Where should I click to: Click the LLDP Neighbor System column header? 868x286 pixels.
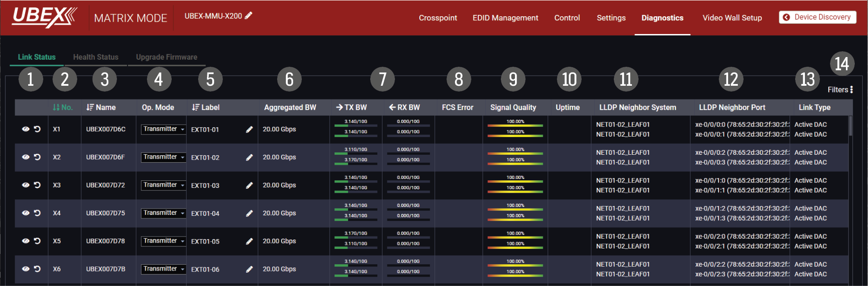pyautogui.click(x=638, y=107)
